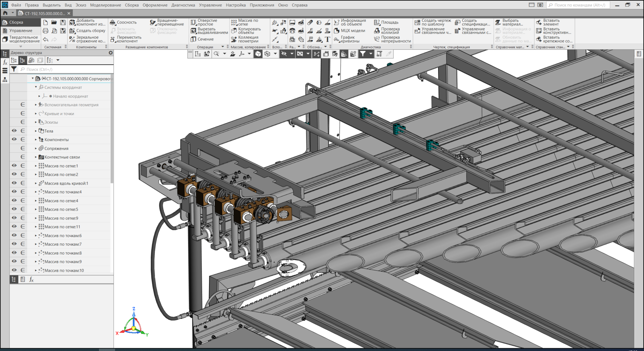Switch to Твердотельное моделирование mode
The height and width of the screenshot is (351, 644).
[x=21, y=39]
